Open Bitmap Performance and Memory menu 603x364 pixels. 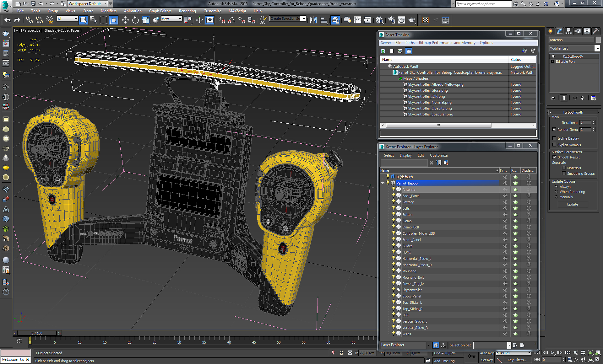[x=447, y=43]
